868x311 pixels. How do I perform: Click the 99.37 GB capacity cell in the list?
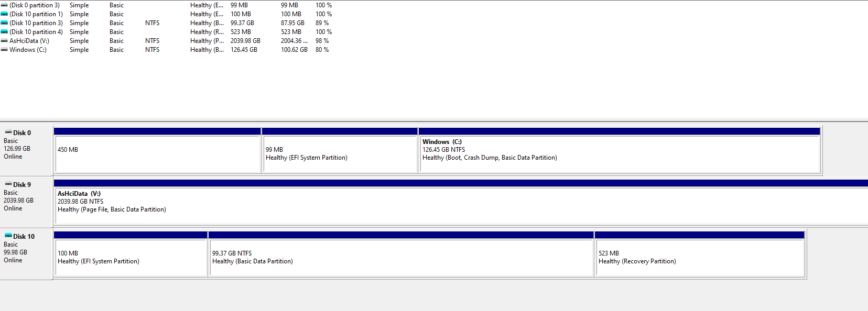[x=242, y=23]
